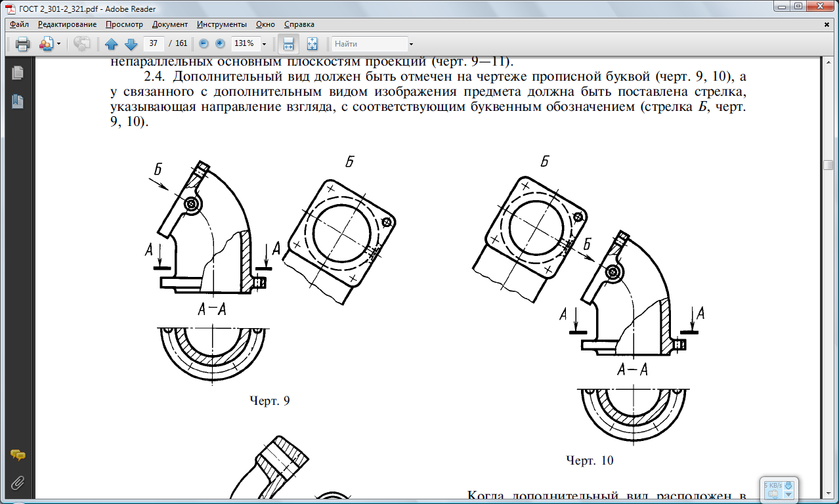The image size is (839, 504).
Task: Click the document close X in menu bar
Action: (827, 24)
